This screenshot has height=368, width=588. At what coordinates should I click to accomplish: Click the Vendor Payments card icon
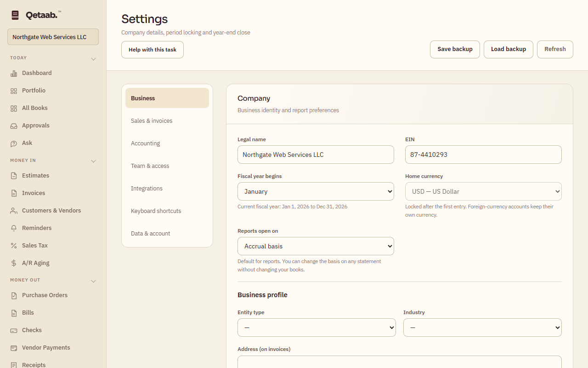pyautogui.click(x=14, y=348)
